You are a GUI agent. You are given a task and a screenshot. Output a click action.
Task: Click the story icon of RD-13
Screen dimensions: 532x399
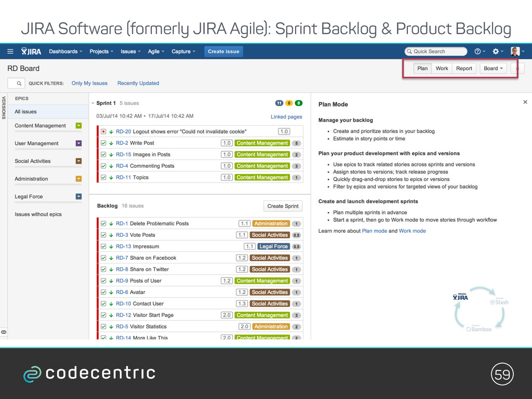pyautogui.click(x=103, y=247)
